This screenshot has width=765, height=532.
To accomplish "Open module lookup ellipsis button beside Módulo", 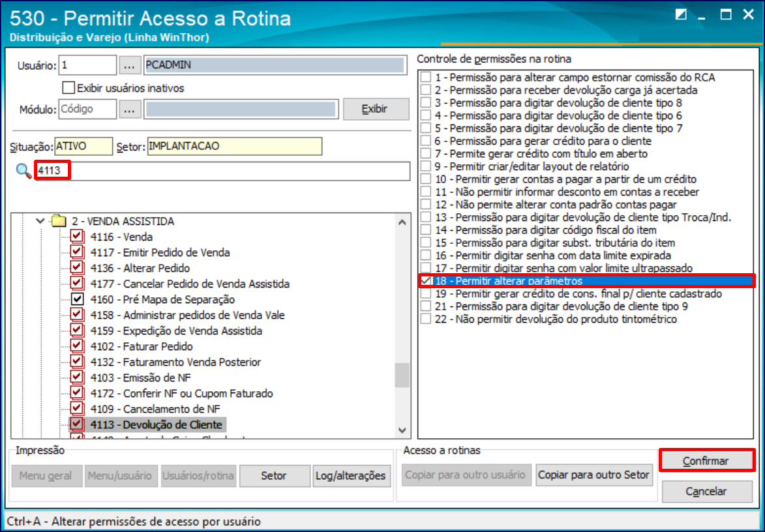I will tap(129, 110).
